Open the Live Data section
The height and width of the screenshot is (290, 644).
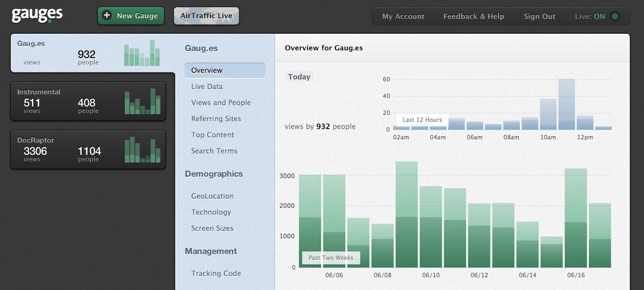pyautogui.click(x=207, y=86)
